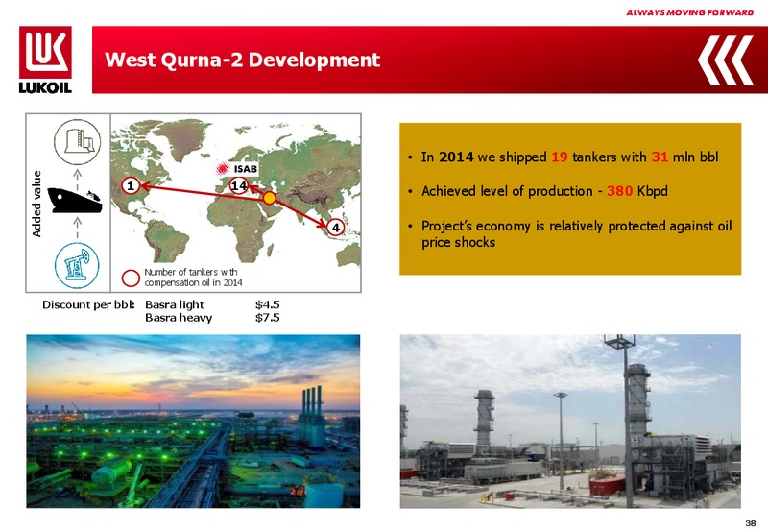The width and height of the screenshot is (768, 532).
Task: Click the 'West Qurna-2 Development' title
Action: (243, 60)
